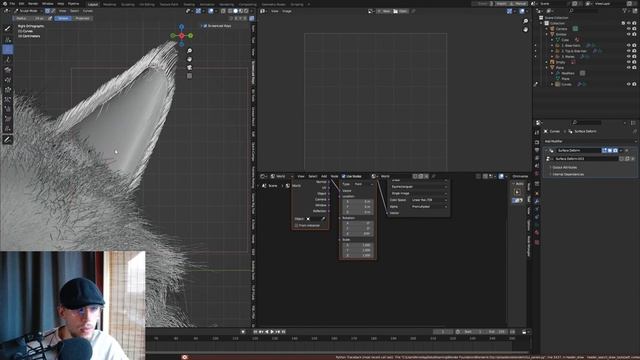Switch to the Modeling workspace tab
Image resolution: width=640 pixels, height=360 pixels.
click(x=109, y=4)
